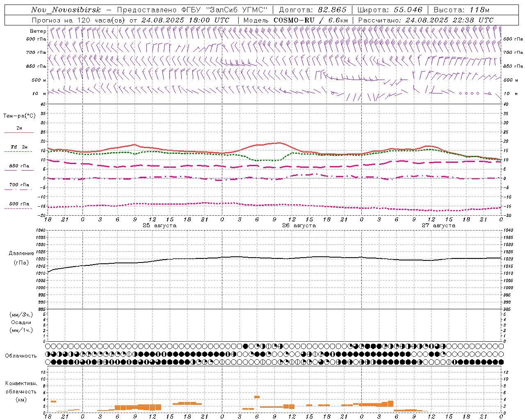525x420 pixels.
Task: Click the Долгота: 82.865 value
Action: [x=313, y=10]
